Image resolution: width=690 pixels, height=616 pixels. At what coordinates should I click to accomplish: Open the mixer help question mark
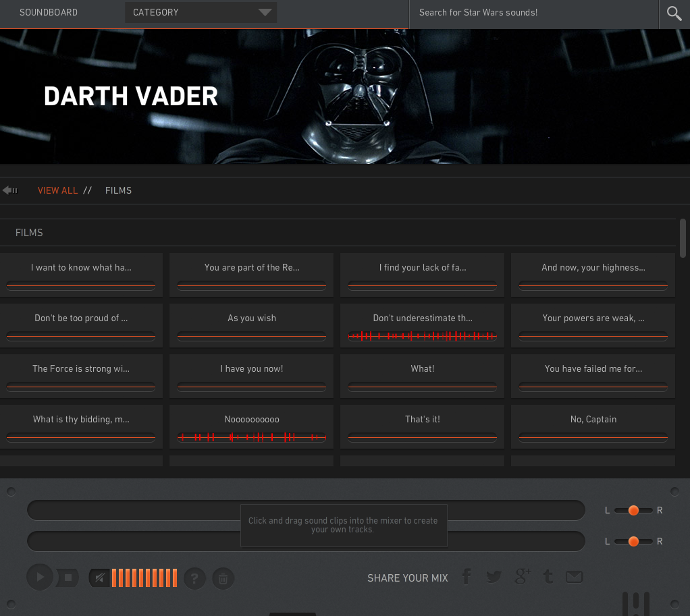click(194, 578)
